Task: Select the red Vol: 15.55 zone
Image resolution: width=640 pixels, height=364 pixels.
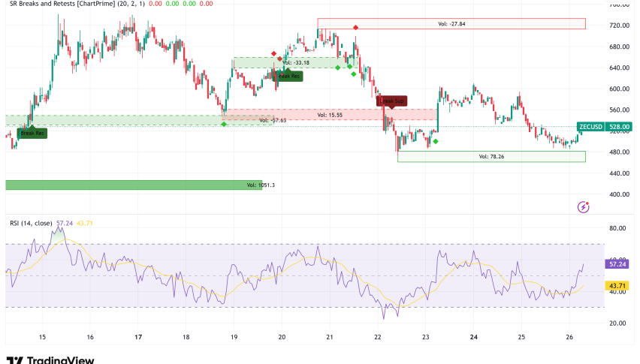Action: [331, 115]
